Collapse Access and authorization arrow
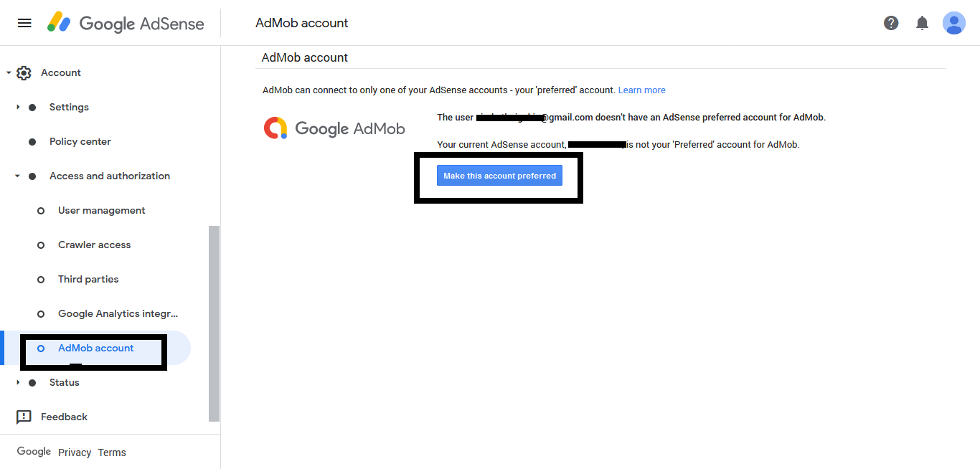Image resolution: width=980 pixels, height=469 pixels. (x=18, y=176)
